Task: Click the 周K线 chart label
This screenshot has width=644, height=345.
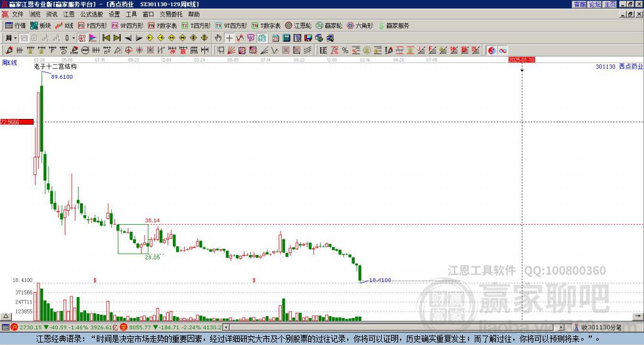Action: pos(9,62)
